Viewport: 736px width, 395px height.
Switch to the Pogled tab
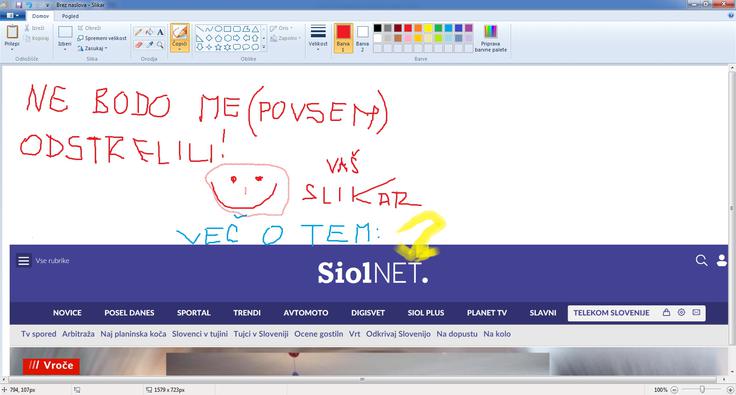70,16
